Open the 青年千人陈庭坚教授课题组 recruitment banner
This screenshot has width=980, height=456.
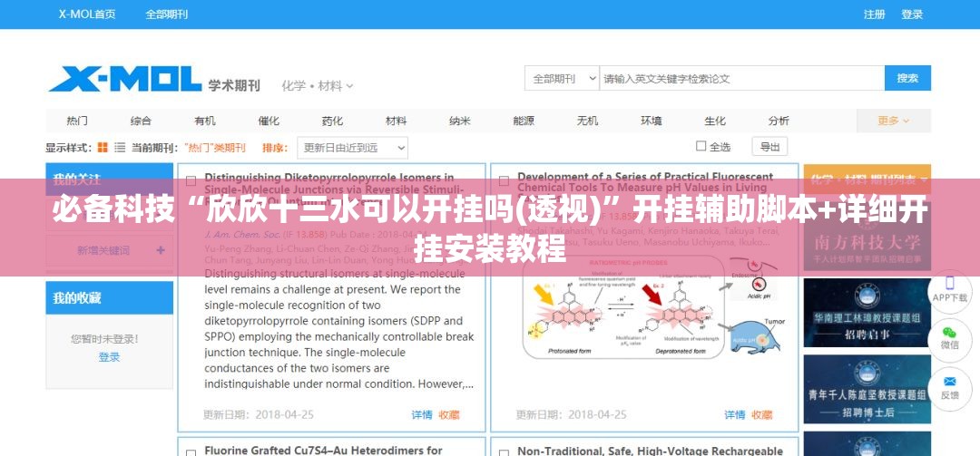pos(867,389)
